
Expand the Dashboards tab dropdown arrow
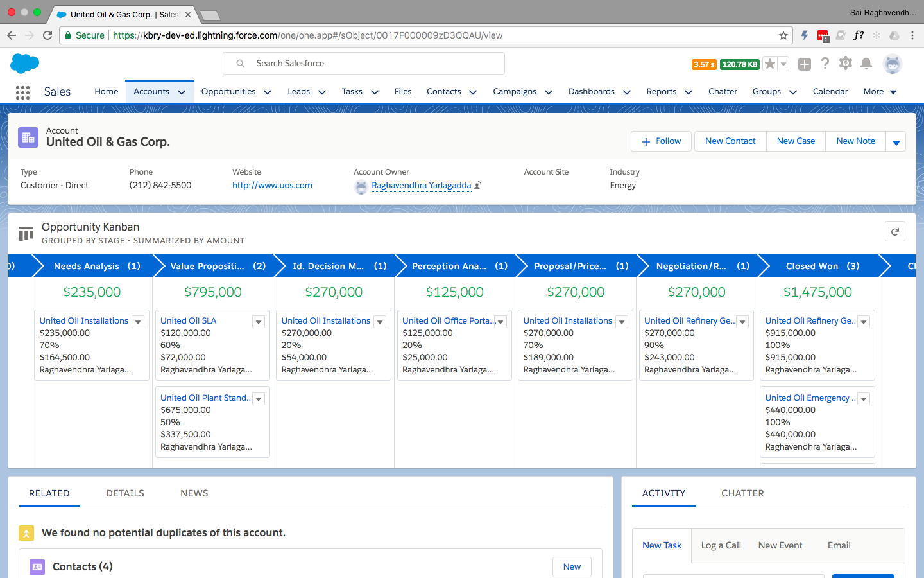click(627, 92)
